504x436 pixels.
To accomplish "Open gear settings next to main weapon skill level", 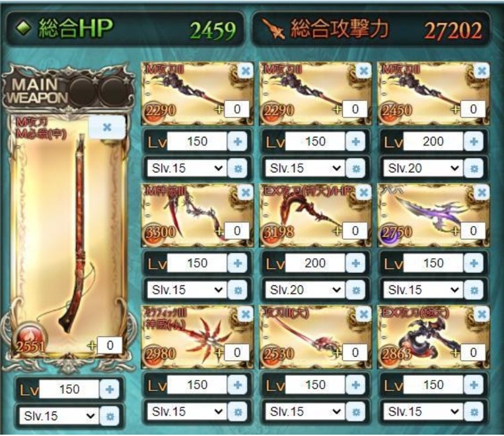I will pyautogui.click(x=110, y=416).
